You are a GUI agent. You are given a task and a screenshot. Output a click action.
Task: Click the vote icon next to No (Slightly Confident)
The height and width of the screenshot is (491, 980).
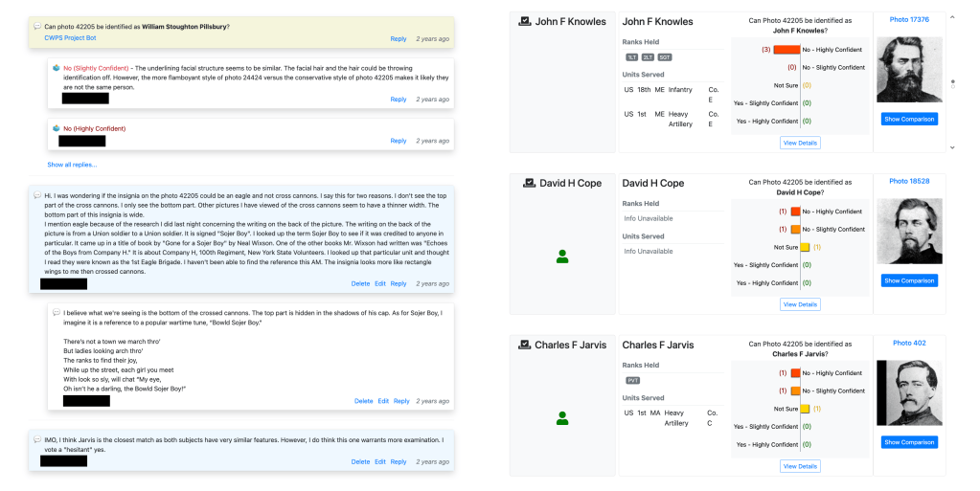(57, 68)
